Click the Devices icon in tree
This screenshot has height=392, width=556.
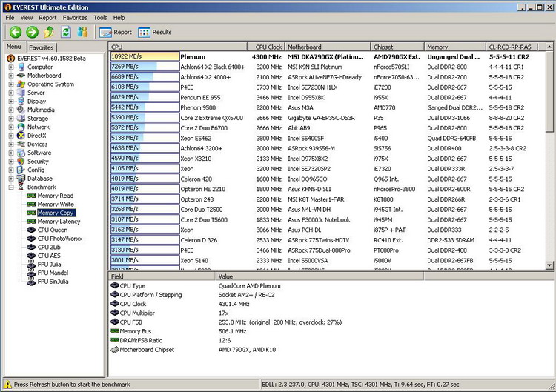(x=21, y=144)
